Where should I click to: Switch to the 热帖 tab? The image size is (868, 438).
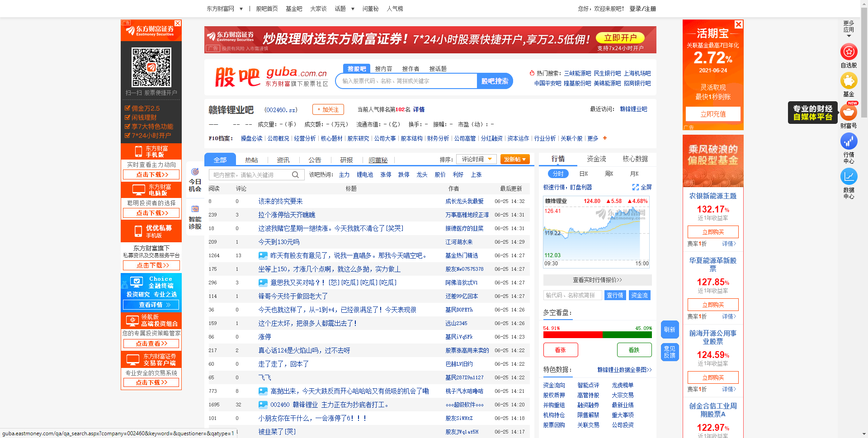(251, 160)
